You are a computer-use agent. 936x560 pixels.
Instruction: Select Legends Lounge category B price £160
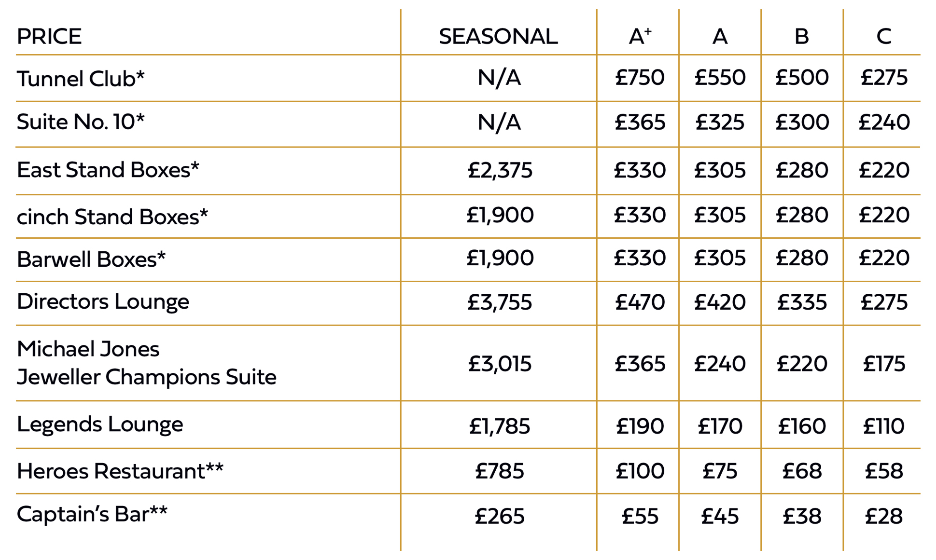point(802,426)
